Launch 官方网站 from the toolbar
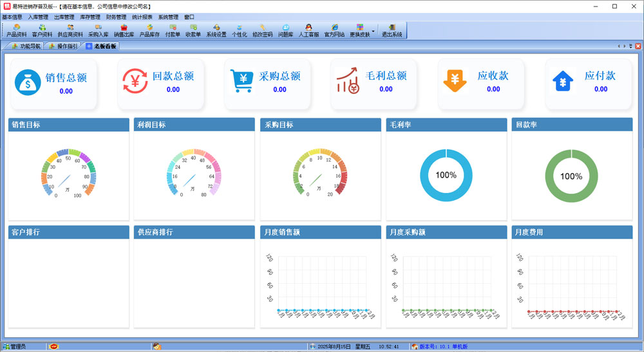Viewport: 644px width, 352px height. tap(334, 30)
